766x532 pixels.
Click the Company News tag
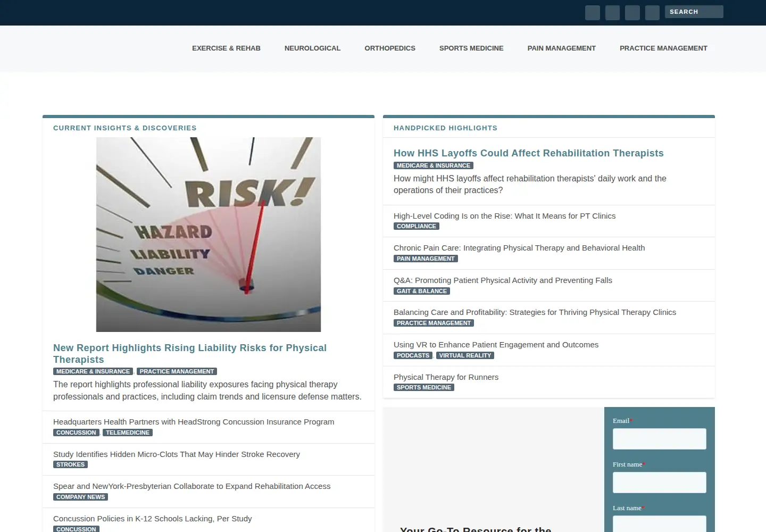pyautogui.click(x=80, y=497)
